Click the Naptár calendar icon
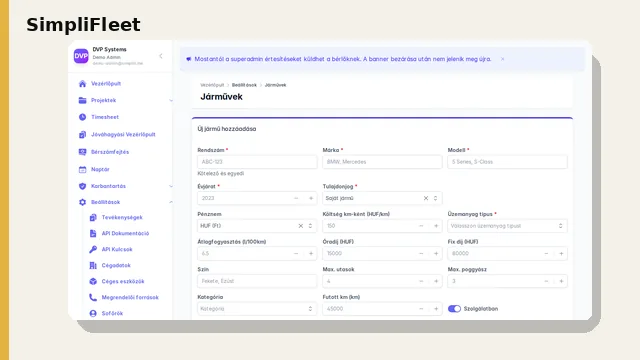The image size is (640, 360). (x=82, y=169)
